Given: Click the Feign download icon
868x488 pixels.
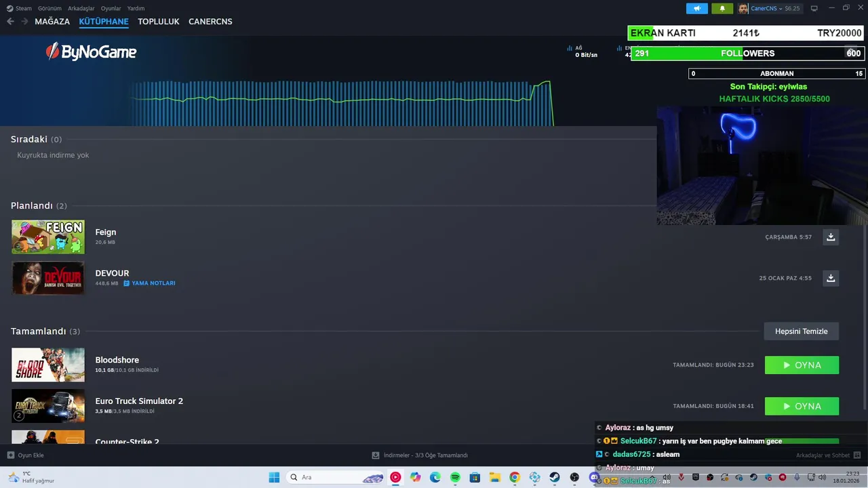Looking at the screenshot, I should (x=831, y=237).
